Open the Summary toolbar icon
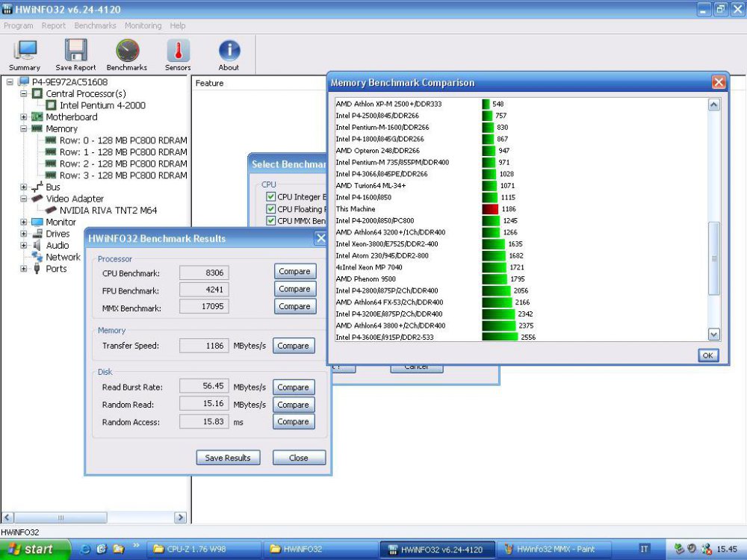 tap(25, 52)
